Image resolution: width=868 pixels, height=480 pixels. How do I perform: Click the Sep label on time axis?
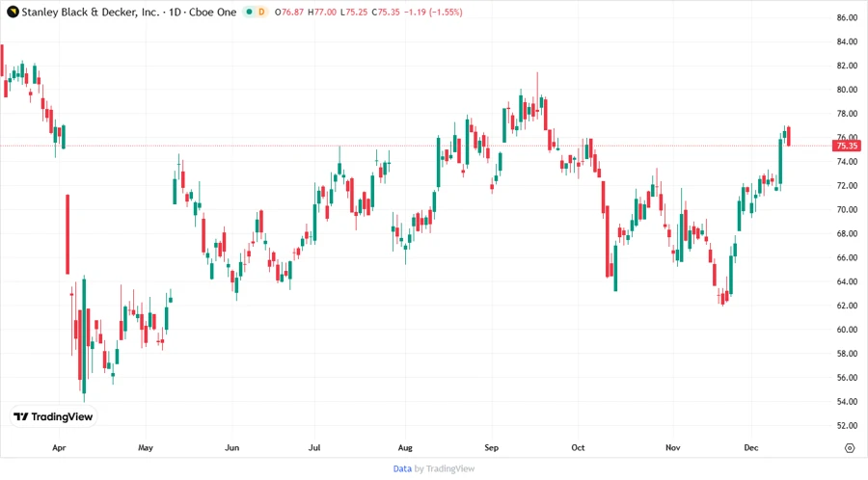(x=492, y=447)
